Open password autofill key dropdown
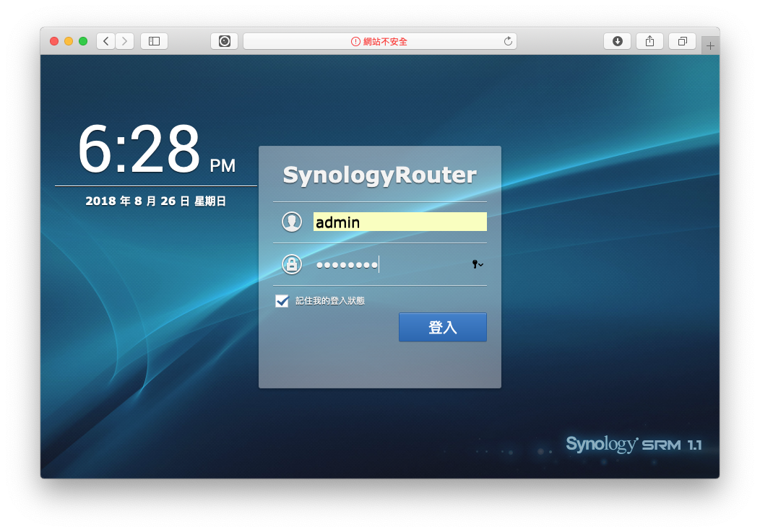760x532 pixels. coord(478,264)
